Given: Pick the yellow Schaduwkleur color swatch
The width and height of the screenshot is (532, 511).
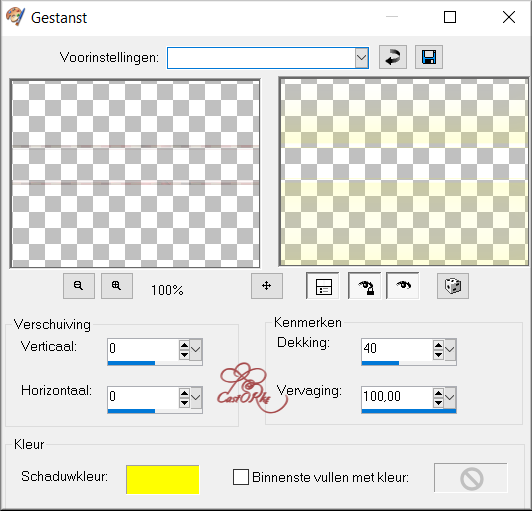Looking at the screenshot, I should 163,479.
